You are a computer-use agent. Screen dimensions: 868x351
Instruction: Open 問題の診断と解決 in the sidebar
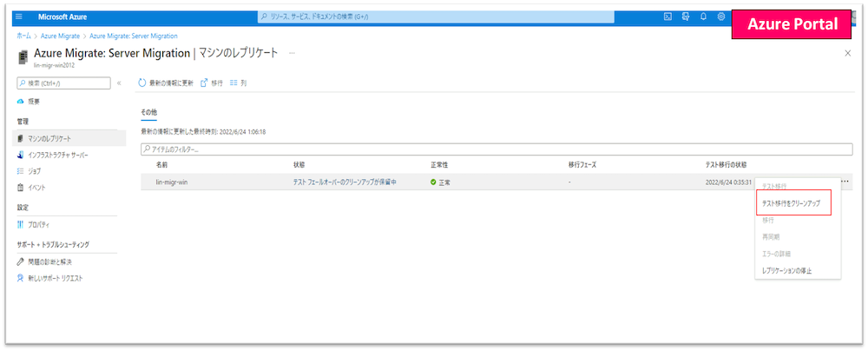[49, 262]
